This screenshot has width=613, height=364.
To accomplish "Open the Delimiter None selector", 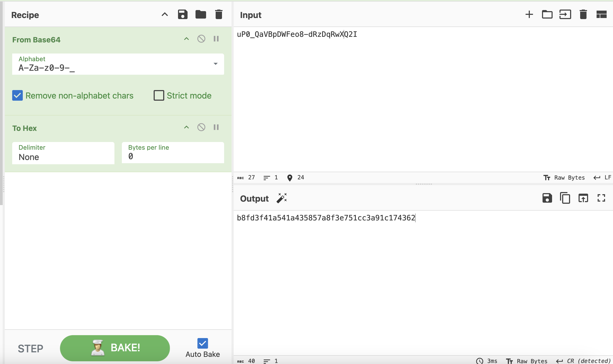I will pyautogui.click(x=63, y=153).
